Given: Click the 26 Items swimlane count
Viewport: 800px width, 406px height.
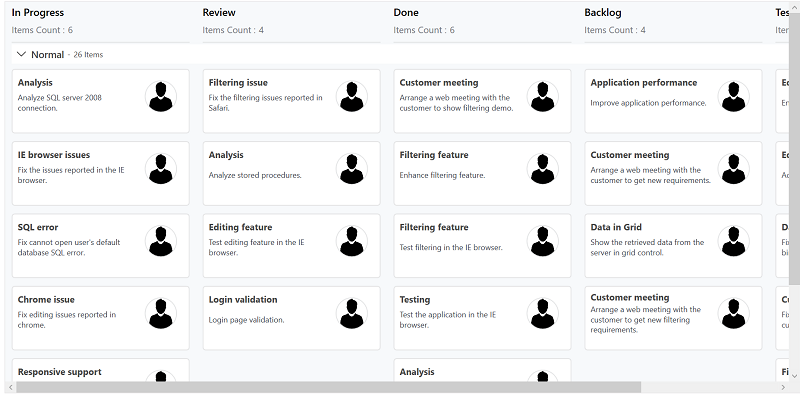Looking at the screenshot, I should point(88,55).
